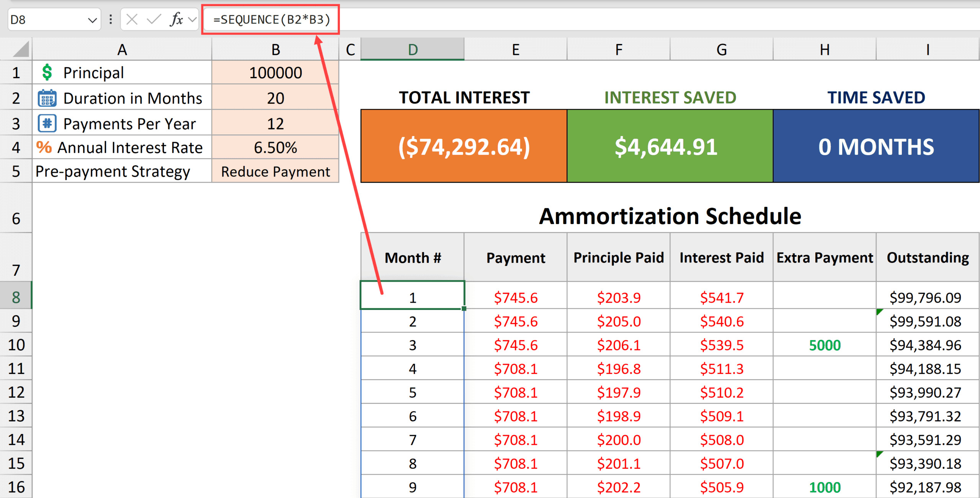The height and width of the screenshot is (498, 980).
Task: Open the Name Box dropdown arrow
Action: pos(92,20)
